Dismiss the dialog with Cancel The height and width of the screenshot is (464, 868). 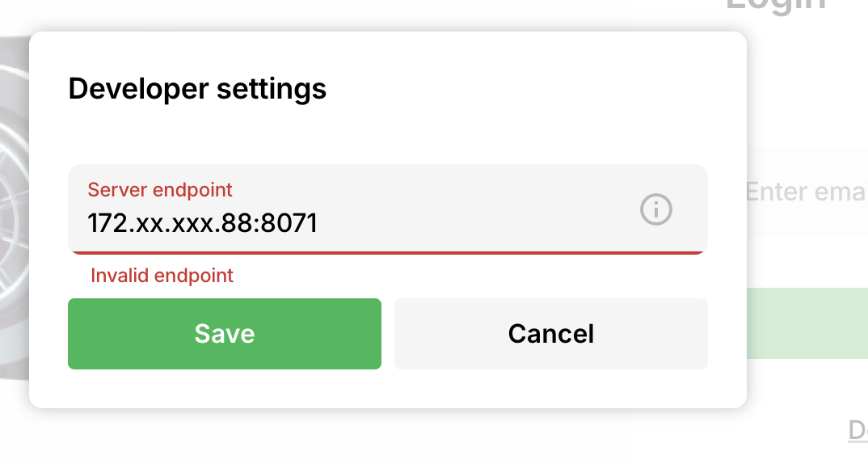click(x=550, y=334)
